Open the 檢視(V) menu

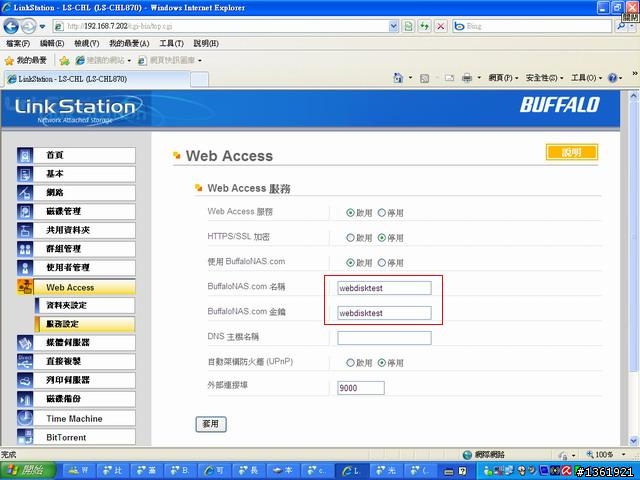87,43
